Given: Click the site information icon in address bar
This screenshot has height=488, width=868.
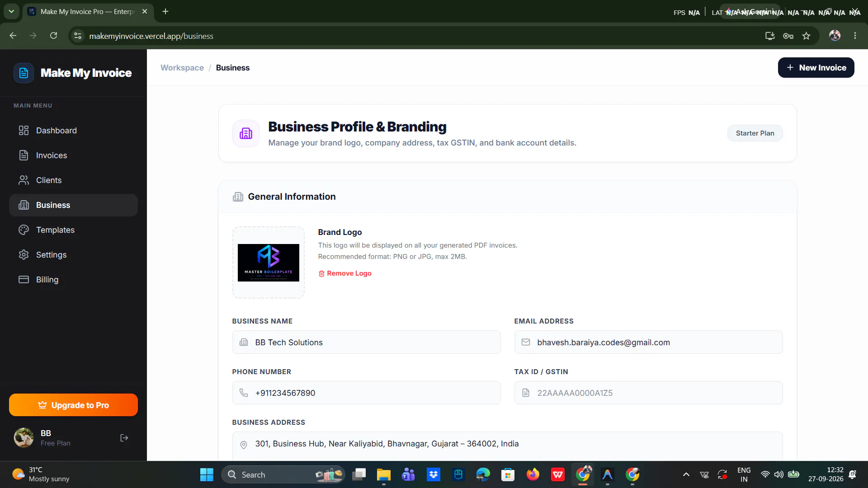Looking at the screenshot, I should 78,36.
